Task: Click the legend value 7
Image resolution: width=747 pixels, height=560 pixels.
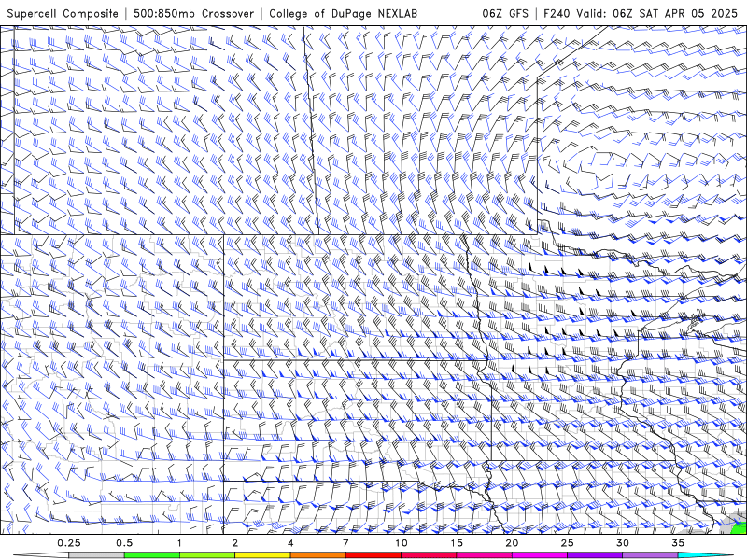Action: click(345, 543)
